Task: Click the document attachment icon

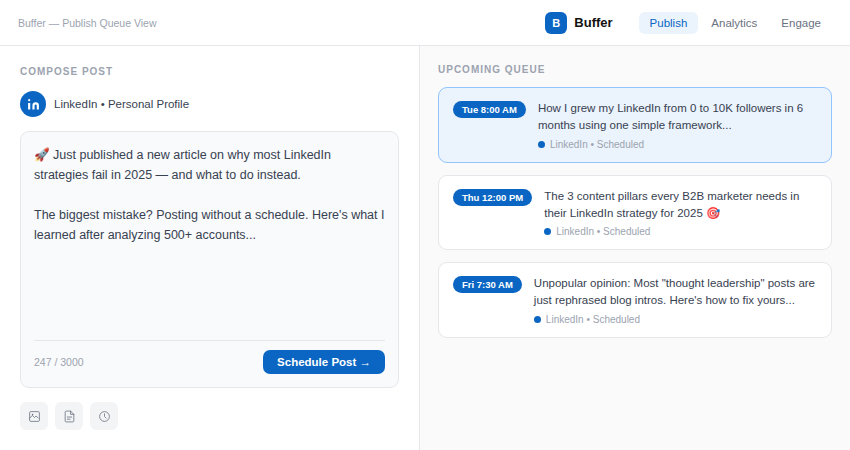Action: [x=69, y=416]
